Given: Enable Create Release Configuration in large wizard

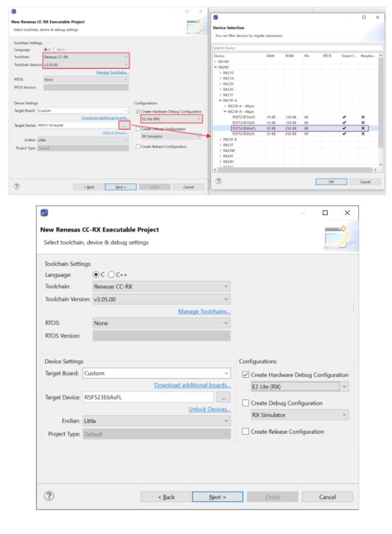Looking at the screenshot, I should point(245,432).
